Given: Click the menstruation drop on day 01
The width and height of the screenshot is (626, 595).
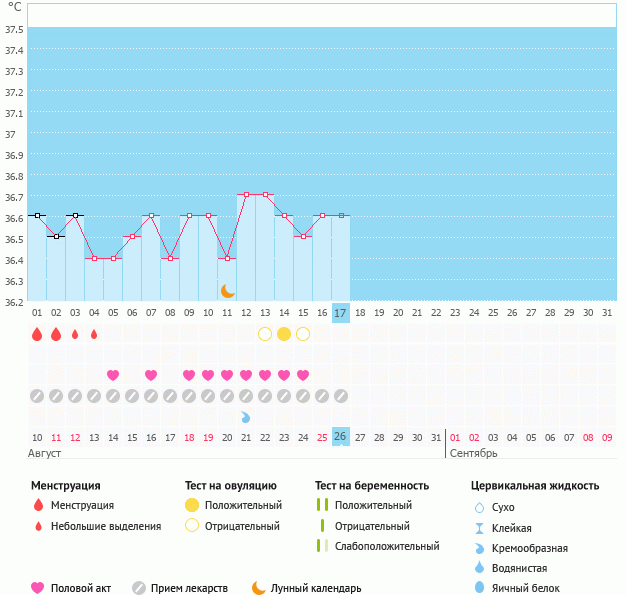Looking at the screenshot, I should click(x=37, y=334).
